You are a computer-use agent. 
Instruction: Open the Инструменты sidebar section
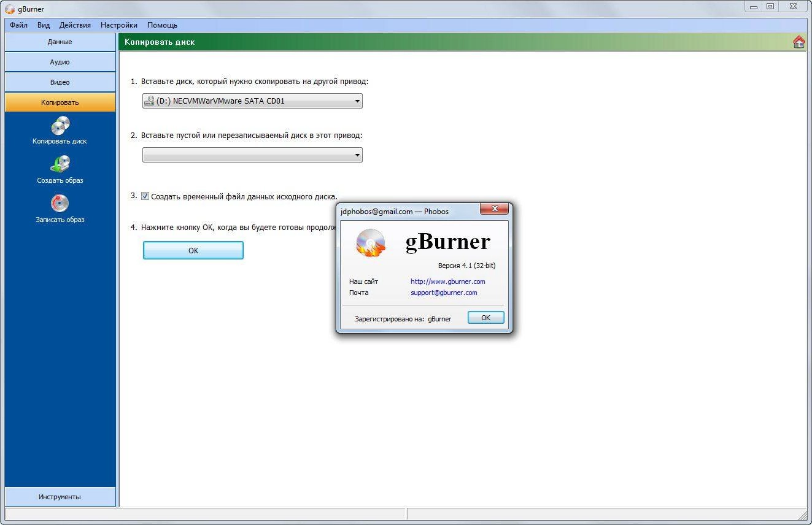pos(60,497)
